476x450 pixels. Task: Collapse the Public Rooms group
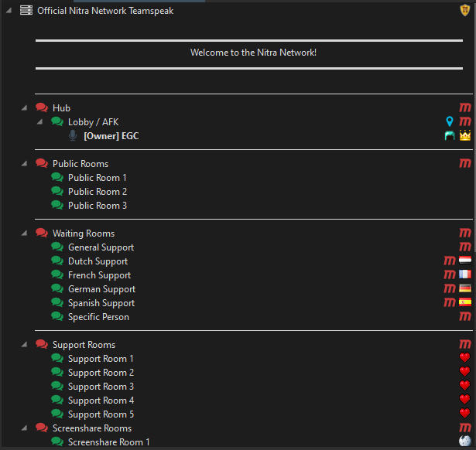(24, 163)
